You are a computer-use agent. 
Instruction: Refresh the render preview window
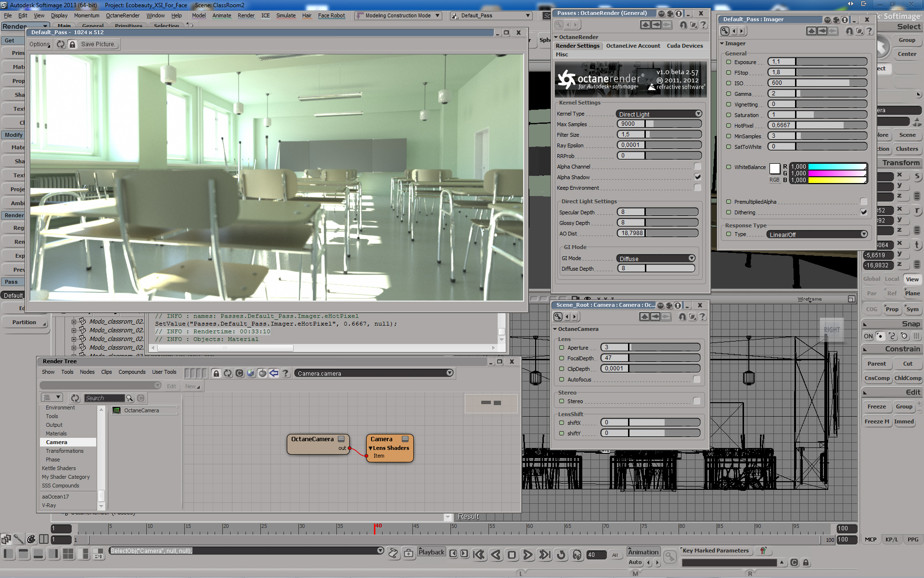click(61, 44)
